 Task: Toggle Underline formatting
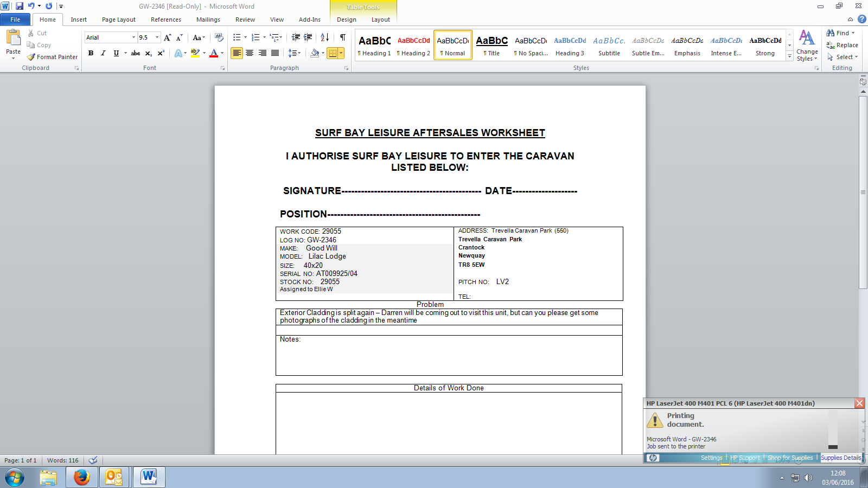(116, 53)
